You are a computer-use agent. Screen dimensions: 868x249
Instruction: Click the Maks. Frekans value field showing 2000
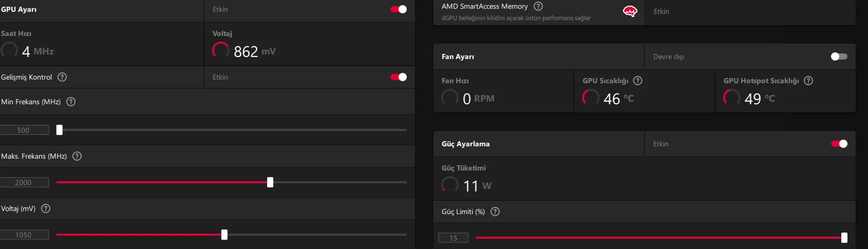pyautogui.click(x=24, y=183)
